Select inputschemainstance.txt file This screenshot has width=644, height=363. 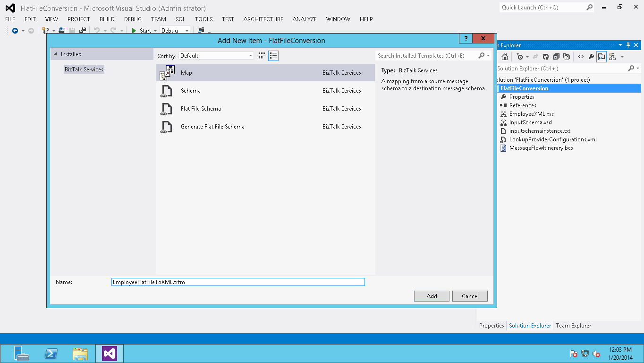(540, 131)
